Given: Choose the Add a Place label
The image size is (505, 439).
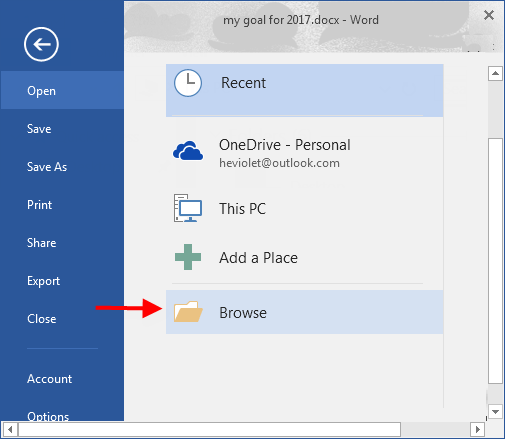Looking at the screenshot, I should tap(258, 258).
